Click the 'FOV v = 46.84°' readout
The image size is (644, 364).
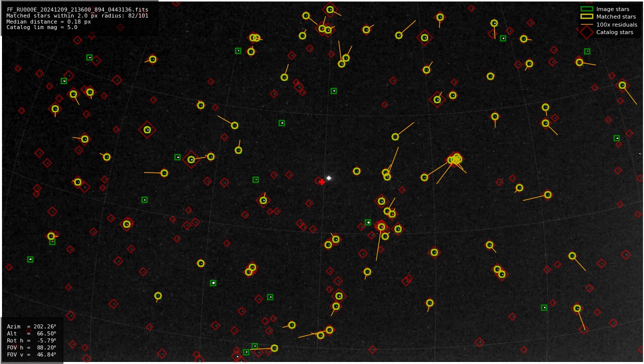32,354
